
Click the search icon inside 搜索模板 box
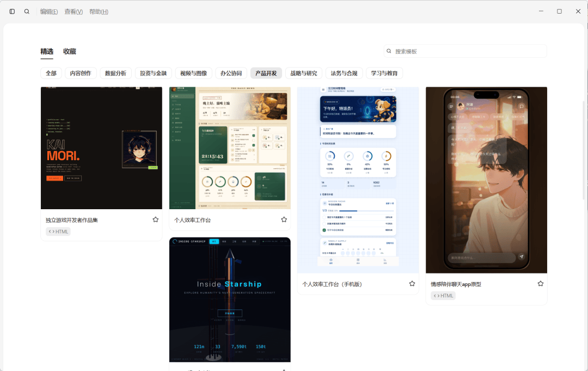(x=389, y=51)
